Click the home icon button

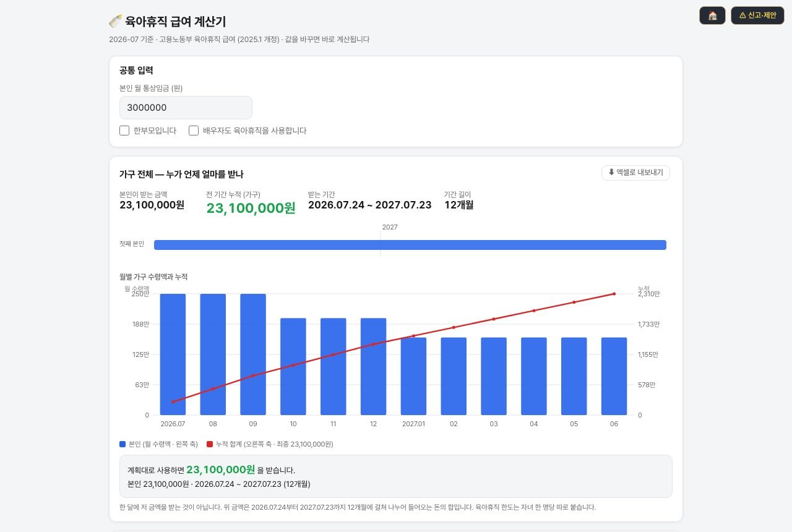coord(712,15)
